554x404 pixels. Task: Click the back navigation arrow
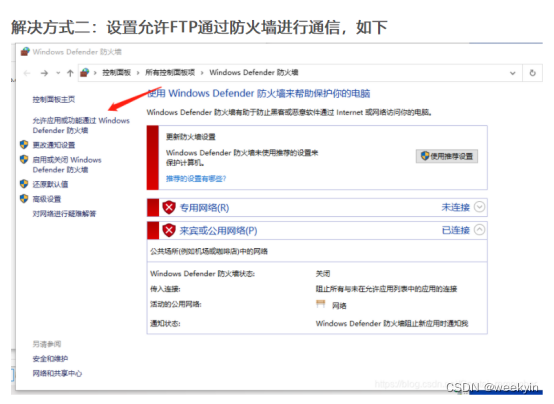click(x=27, y=73)
